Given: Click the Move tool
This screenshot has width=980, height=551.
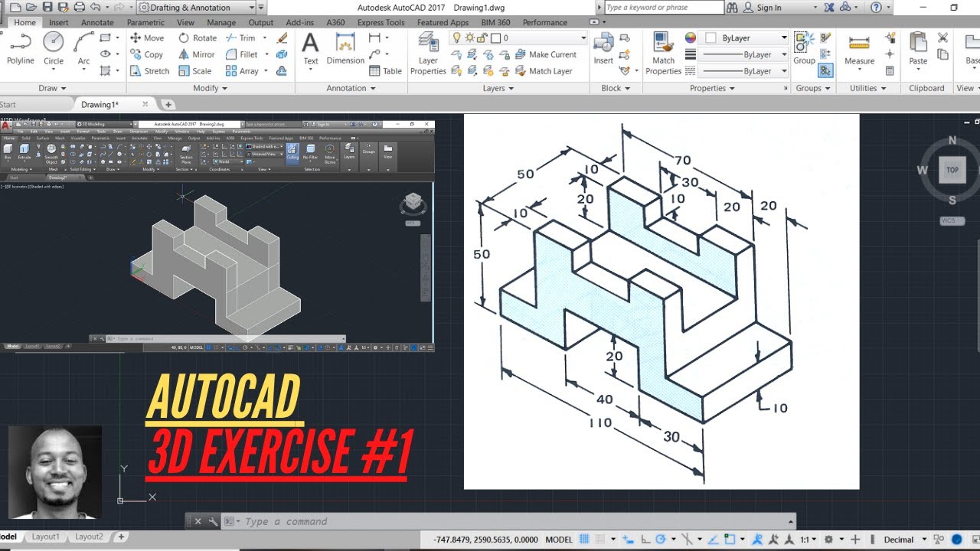Looking at the screenshot, I should [147, 37].
